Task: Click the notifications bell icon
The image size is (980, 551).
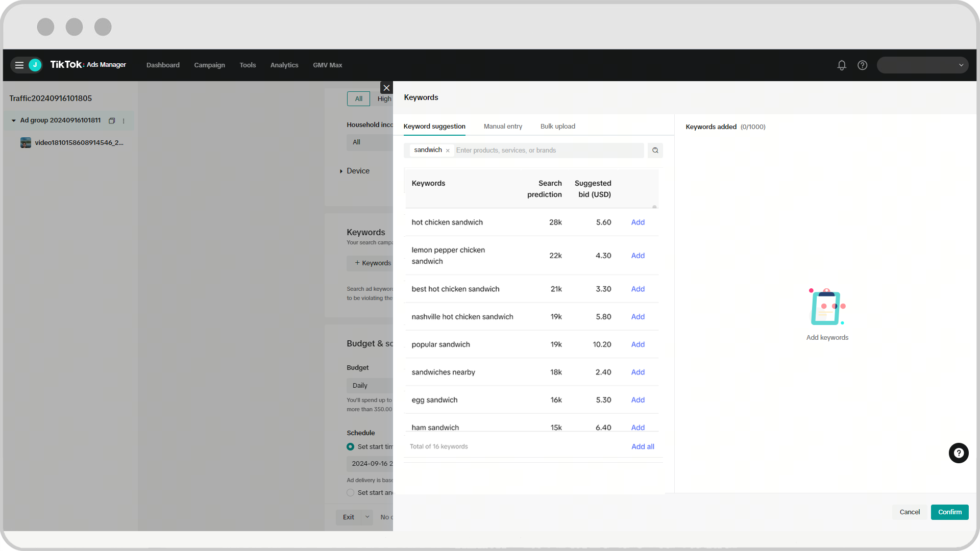Action: (x=842, y=65)
